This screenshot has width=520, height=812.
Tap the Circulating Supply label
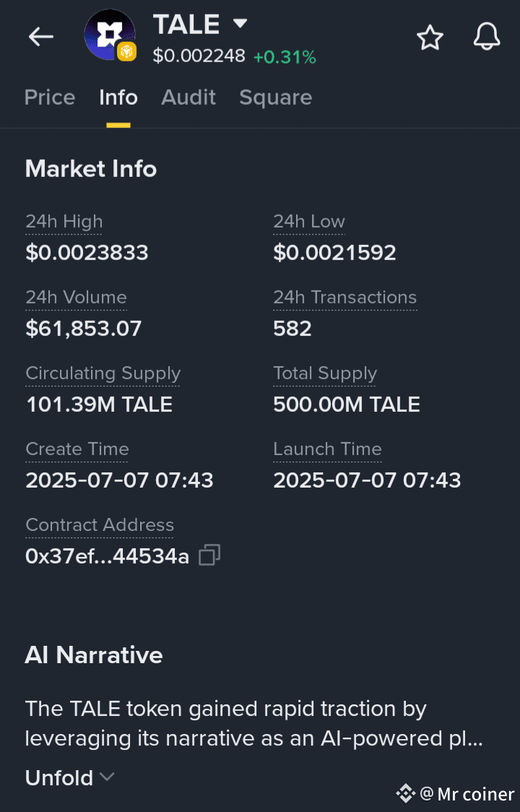(x=103, y=373)
